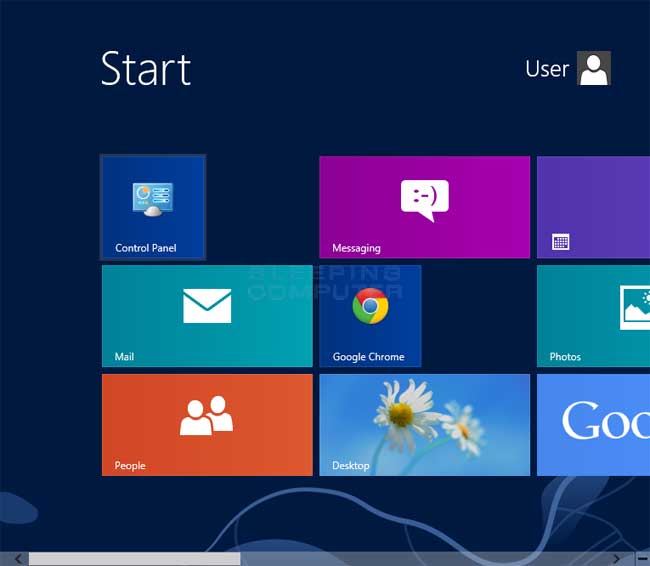The image size is (650, 566).
Task: Launch the Mail tile
Action: 207,316
